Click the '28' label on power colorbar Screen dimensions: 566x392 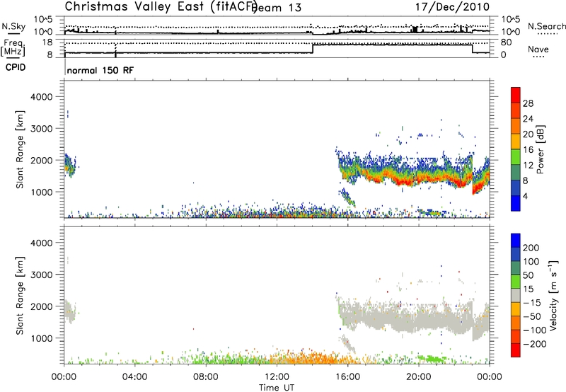pos(528,103)
